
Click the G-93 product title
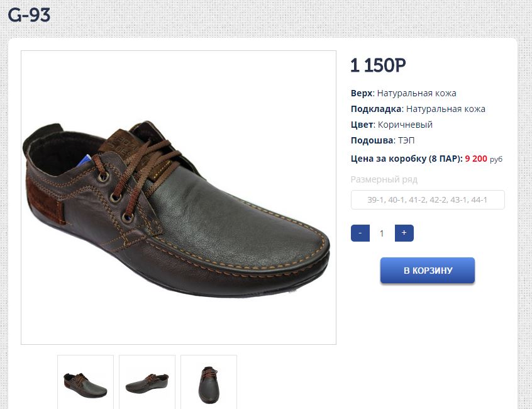tap(29, 15)
